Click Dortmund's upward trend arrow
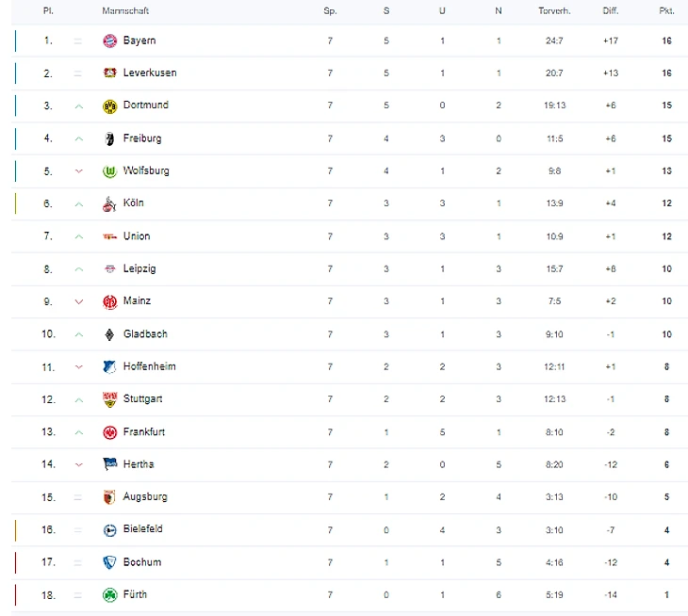The width and height of the screenshot is (688, 616). (x=79, y=106)
